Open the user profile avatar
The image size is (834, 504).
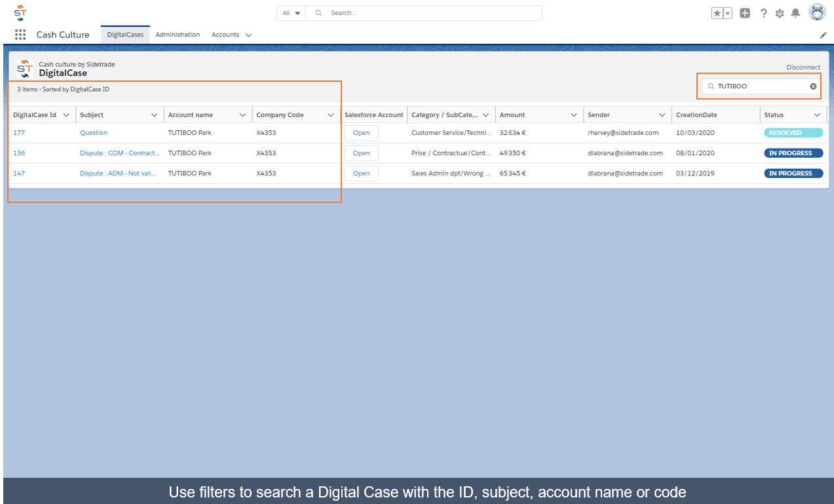coord(817,12)
